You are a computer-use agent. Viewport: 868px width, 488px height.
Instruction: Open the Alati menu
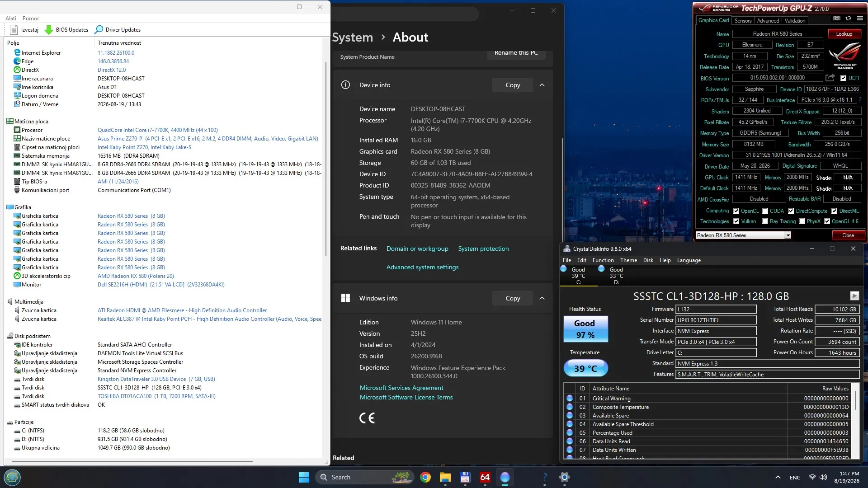coord(11,19)
